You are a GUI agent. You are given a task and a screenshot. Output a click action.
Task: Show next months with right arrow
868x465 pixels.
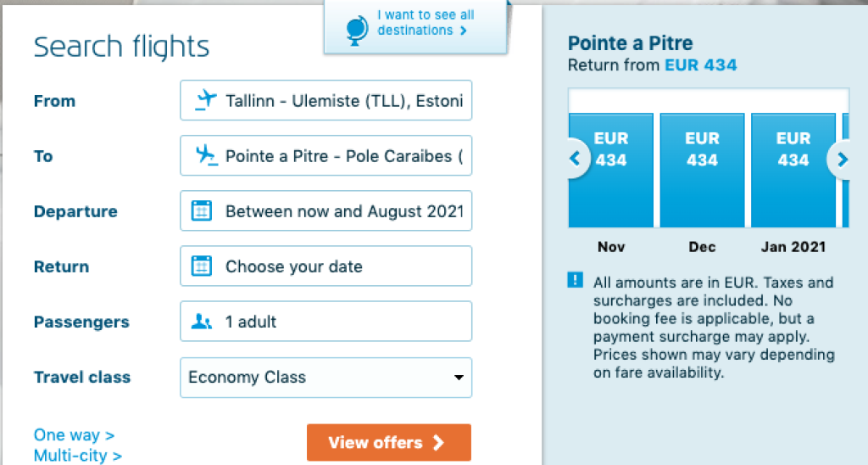(842, 159)
